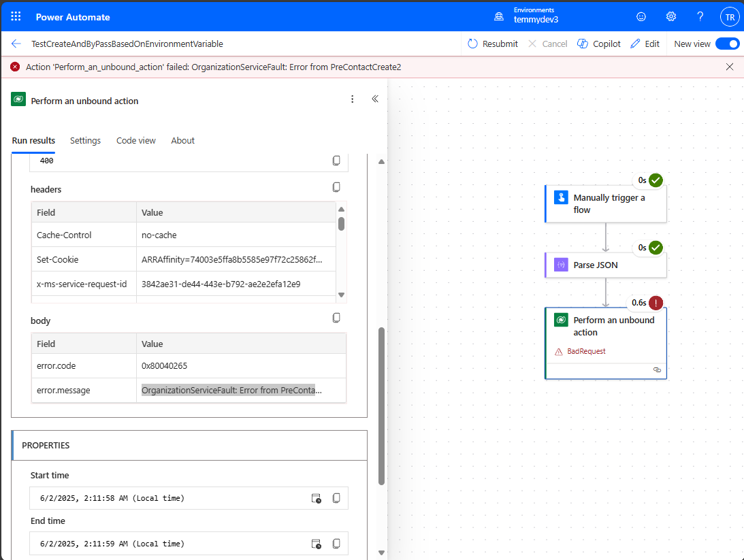Edit the flow
This screenshot has width=744, height=560.
645,44
